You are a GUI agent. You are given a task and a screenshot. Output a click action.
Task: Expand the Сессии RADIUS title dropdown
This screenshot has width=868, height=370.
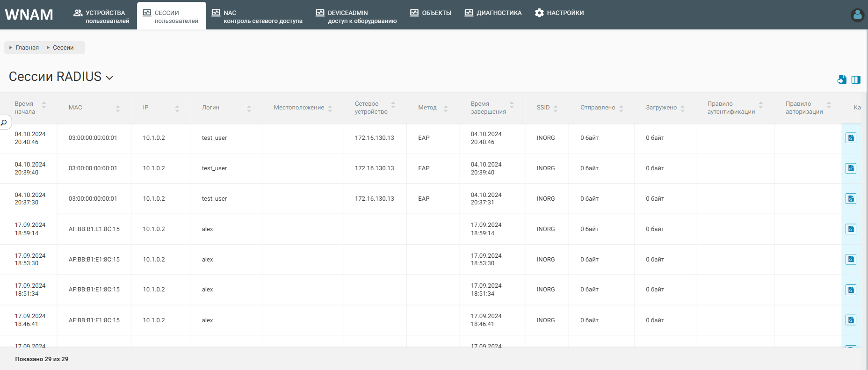coord(109,78)
